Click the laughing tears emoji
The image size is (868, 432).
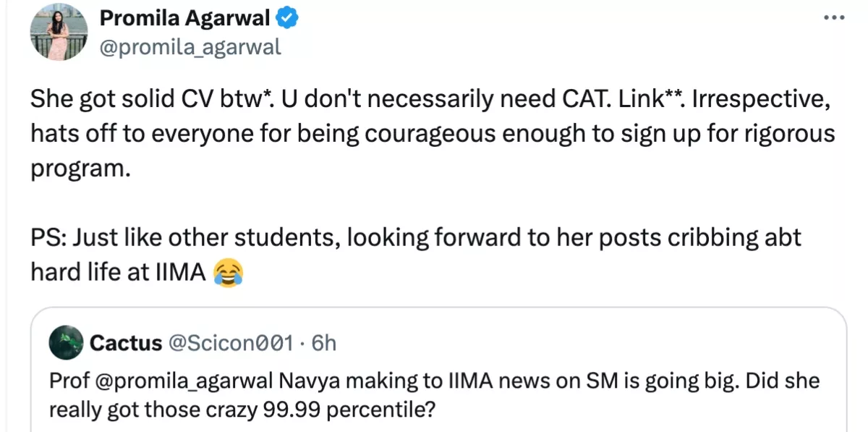tap(229, 272)
